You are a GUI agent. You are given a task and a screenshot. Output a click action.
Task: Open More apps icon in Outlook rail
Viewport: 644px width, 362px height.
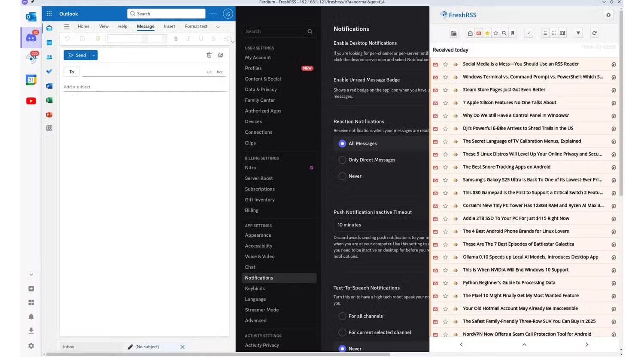49,128
